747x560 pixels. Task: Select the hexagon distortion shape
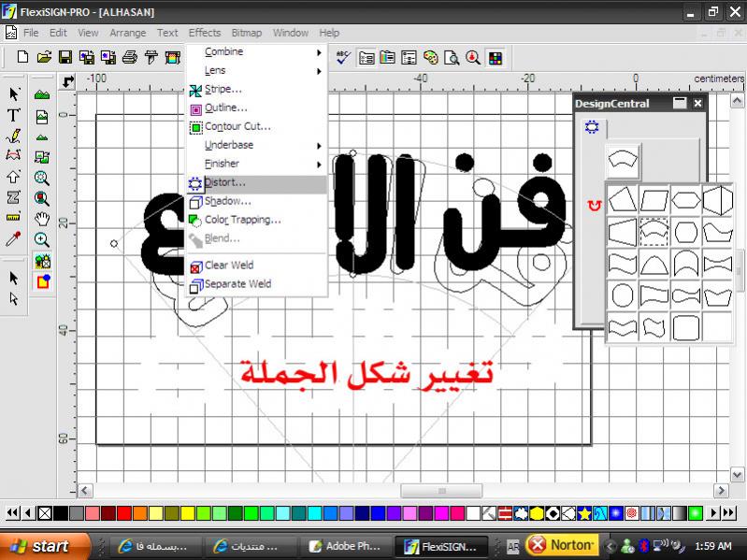pos(685,200)
